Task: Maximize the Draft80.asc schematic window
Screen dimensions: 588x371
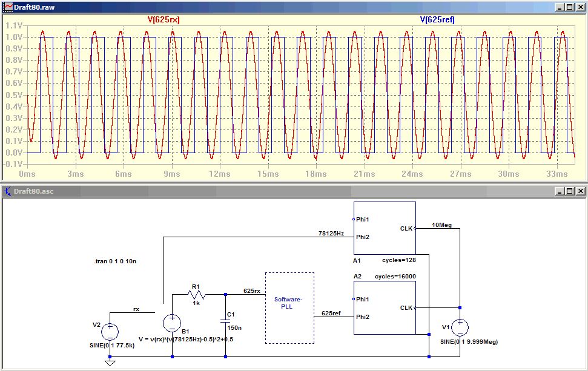Action: [x=570, y=191]
